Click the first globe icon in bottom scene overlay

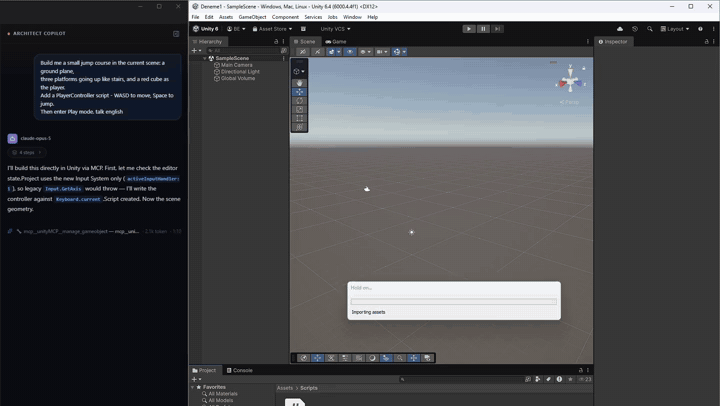tap(304, 358)
